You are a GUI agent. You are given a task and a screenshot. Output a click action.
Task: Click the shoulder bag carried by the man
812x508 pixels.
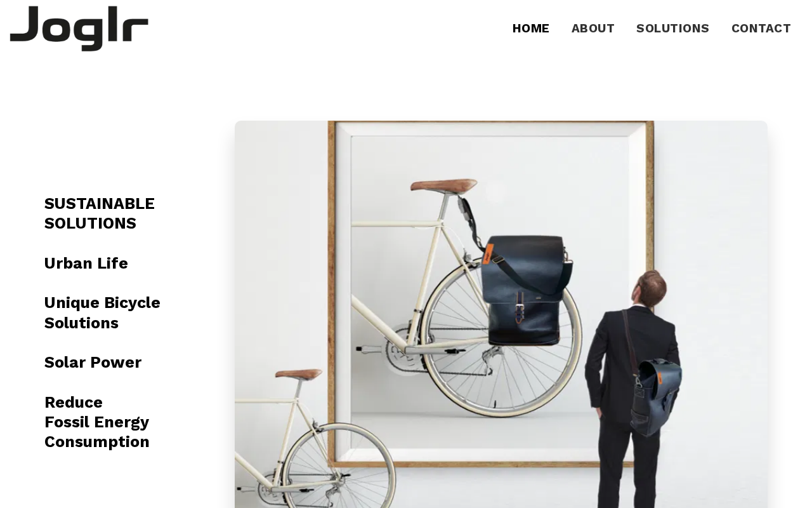pyautogui.click(x=657, y=397)
